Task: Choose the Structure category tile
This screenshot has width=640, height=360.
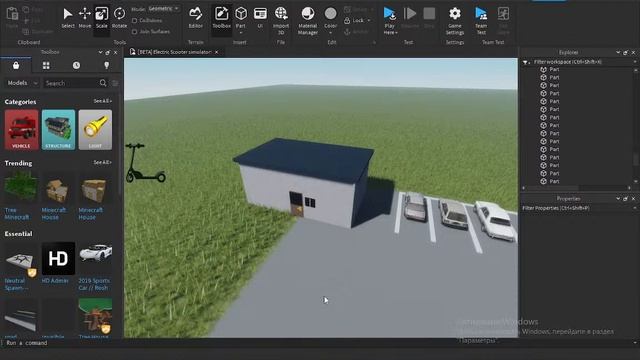Action: pos(58,129)
